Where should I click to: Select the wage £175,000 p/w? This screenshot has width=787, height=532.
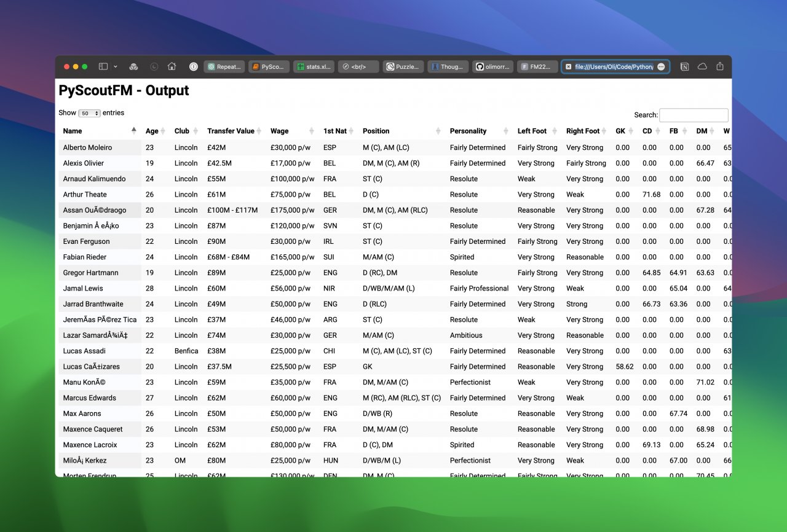(x=293, y=210)
